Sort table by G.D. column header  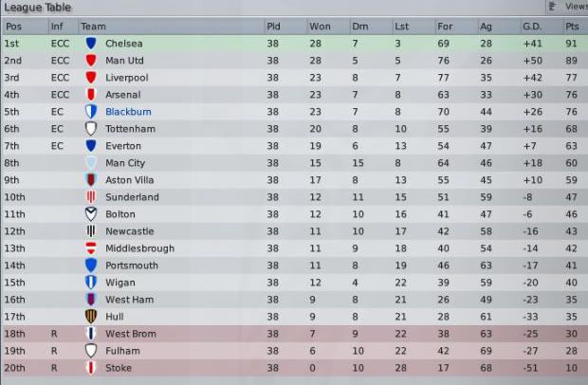tap(531, 26)
